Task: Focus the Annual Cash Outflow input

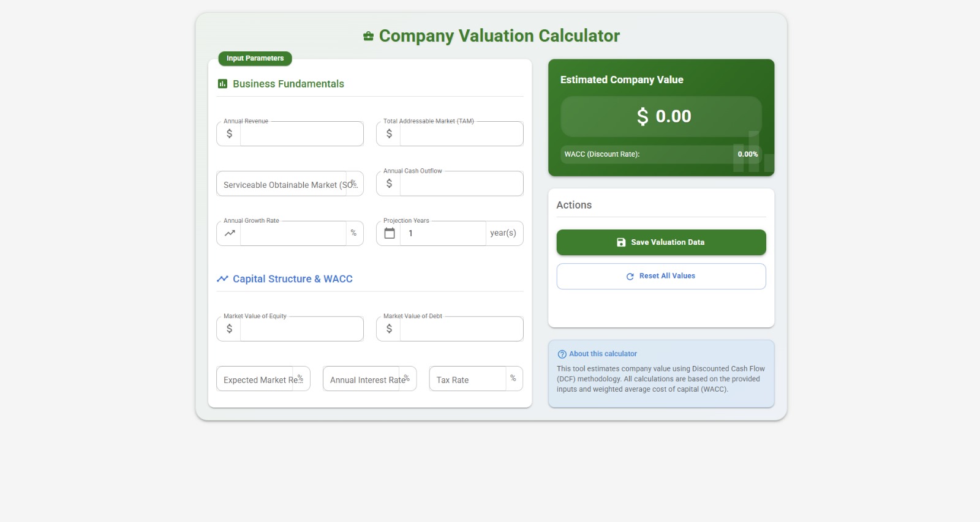Action: (461, 184)
